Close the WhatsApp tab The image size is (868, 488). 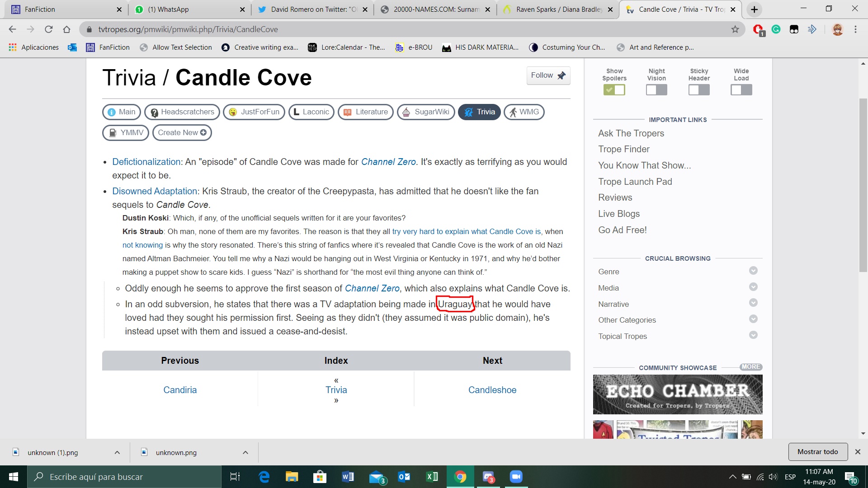coord(242,9)
